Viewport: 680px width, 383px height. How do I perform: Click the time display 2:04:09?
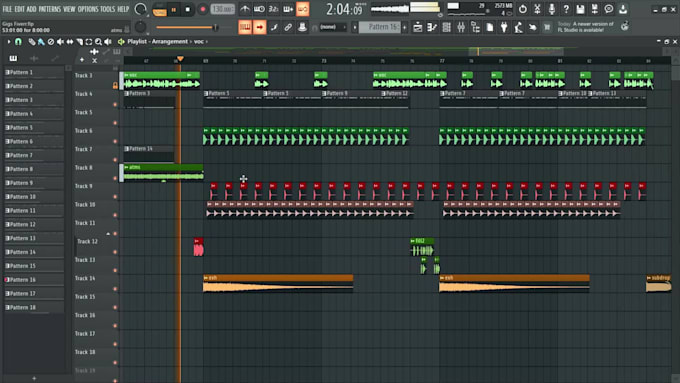point(344,9)
